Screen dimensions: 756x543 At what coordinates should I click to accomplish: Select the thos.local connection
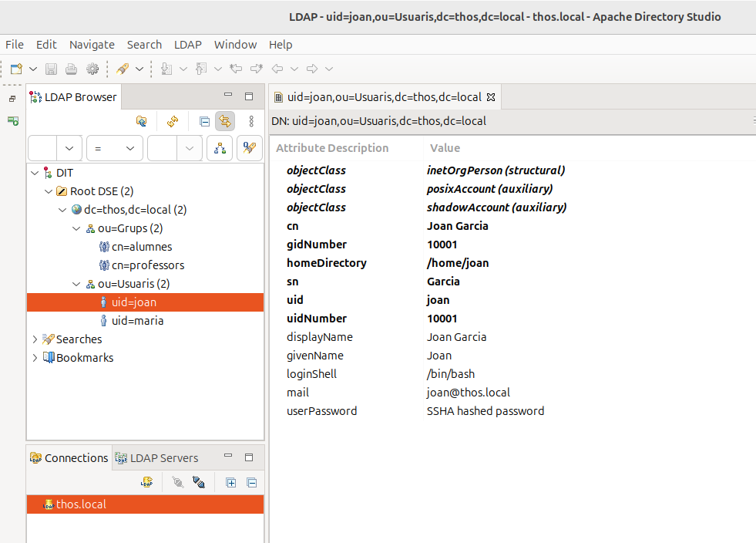coord(145,504)
